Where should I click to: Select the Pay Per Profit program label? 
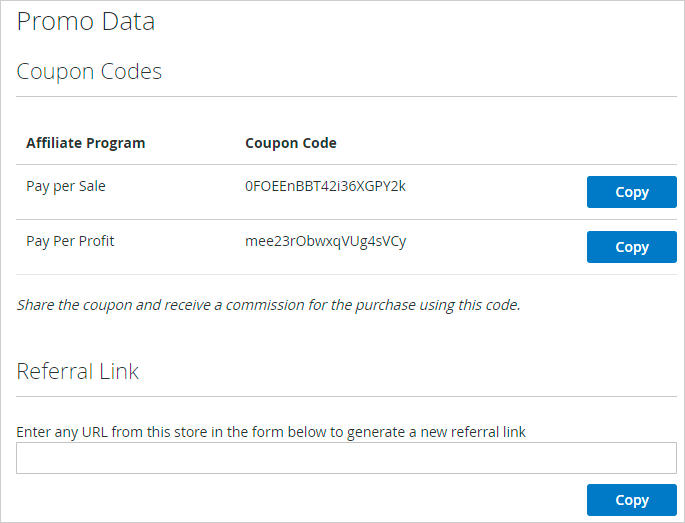[x=70, y=241]
